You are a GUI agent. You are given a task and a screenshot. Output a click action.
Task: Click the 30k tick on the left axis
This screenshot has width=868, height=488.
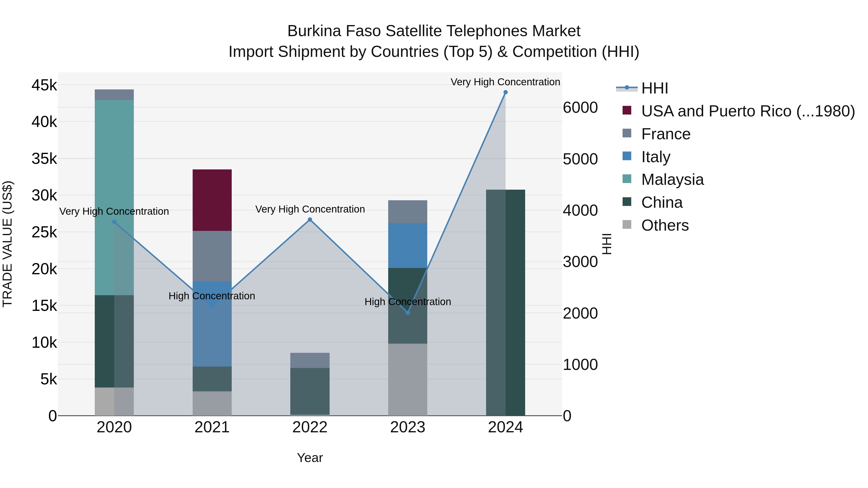(x=44, y=195)
